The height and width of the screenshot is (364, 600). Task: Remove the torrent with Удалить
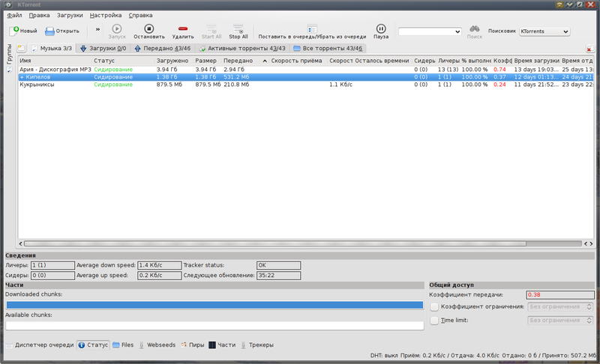click(x=183, y=31)
